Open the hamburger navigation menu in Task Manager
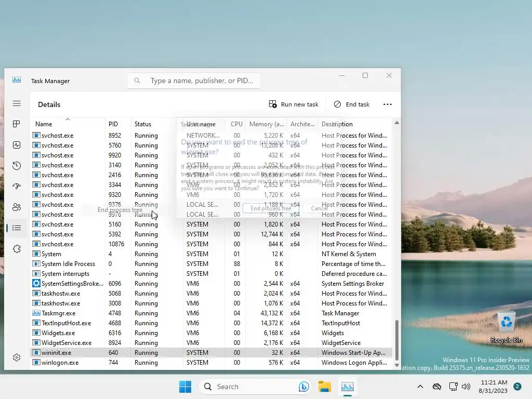The height and width of the screenshot is (399, 532). pos(17,103)
